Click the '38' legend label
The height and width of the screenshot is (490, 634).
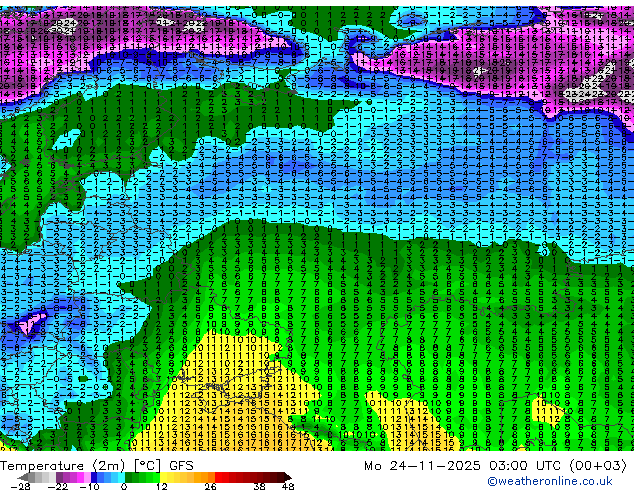pyautogui.click(x=260, y=486)
